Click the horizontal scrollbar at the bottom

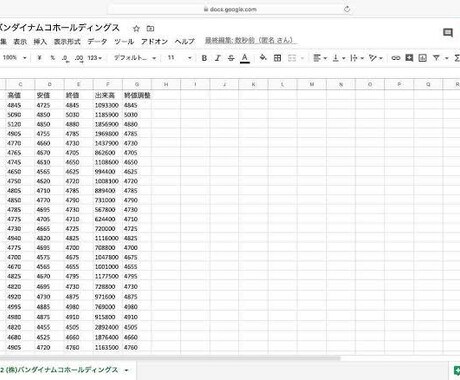(x=170, y=359)
